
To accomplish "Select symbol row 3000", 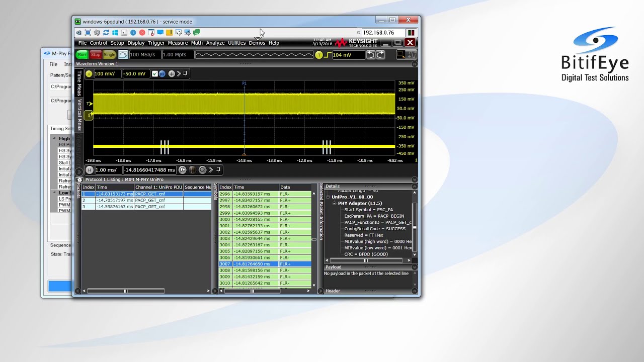I will pyautogui.click(x=265, y=219).
